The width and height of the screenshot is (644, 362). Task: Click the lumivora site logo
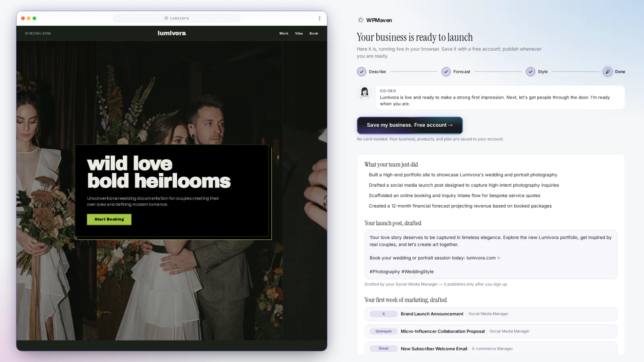[172, 33]
